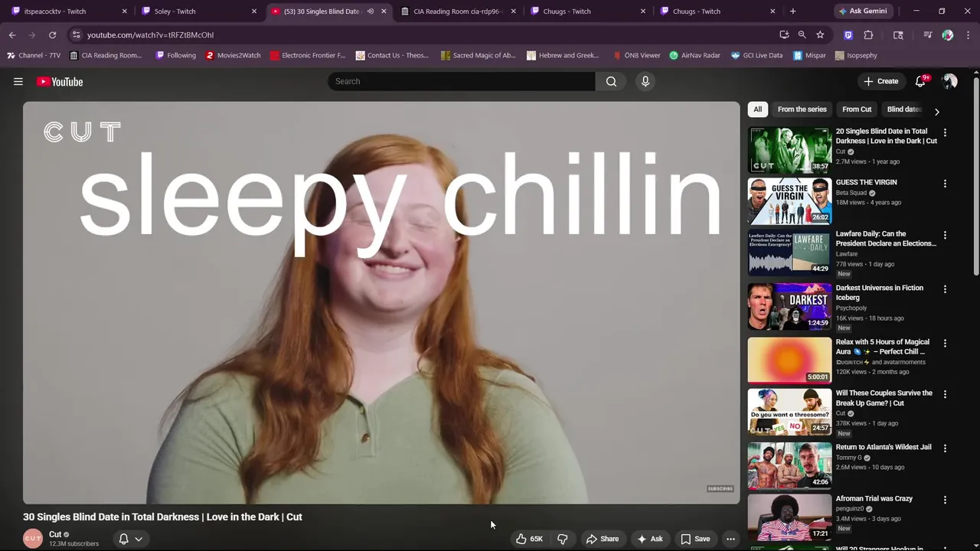
Task: Open Hebrew and Greek bookmark
Action: pyautogui.click(x=563, y=55)
